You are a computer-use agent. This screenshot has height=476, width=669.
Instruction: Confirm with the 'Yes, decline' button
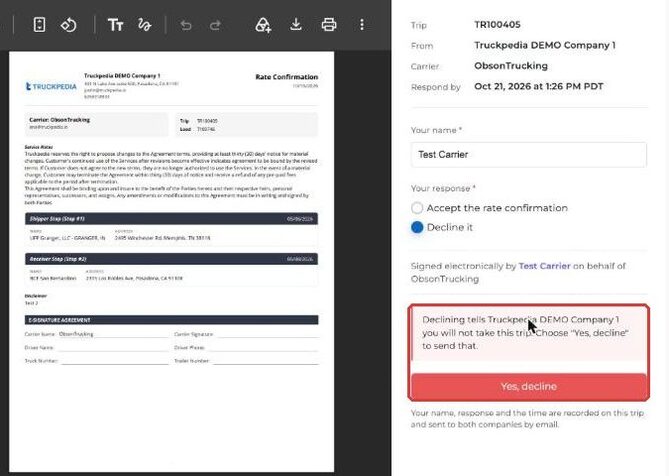tap(529, 386)
